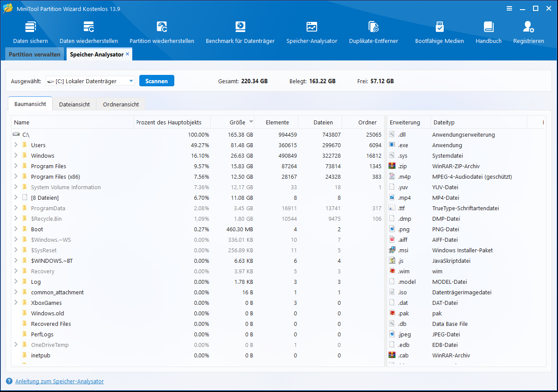Expand the [8 Dateien] entry
Viewport: 558px width, 392px height.
click(x=16, y=198)
